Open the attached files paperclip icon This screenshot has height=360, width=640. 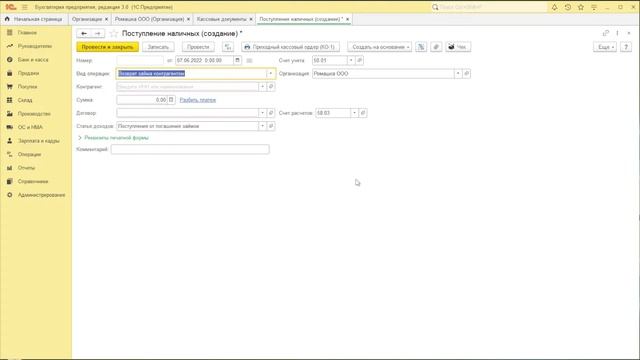click(436, 47)
